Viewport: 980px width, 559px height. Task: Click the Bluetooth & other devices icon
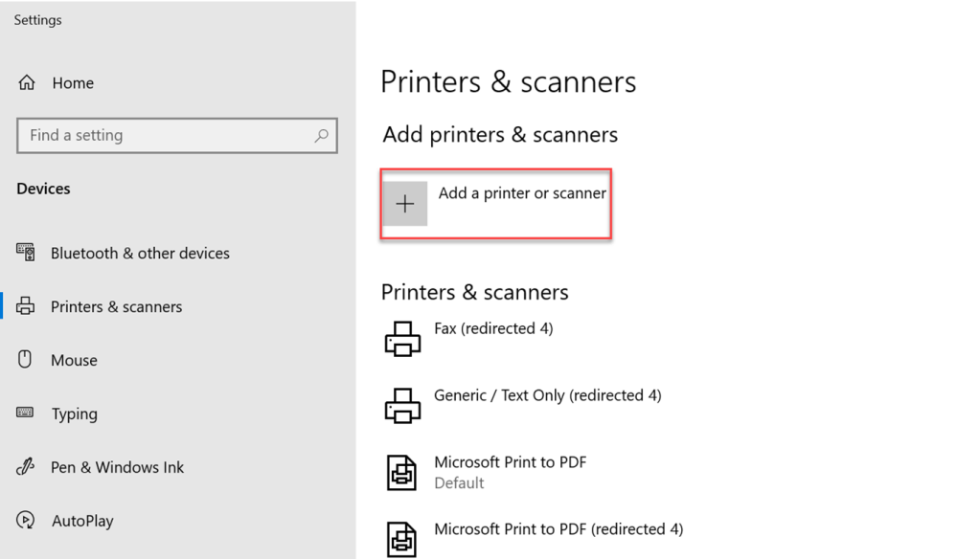26,253
